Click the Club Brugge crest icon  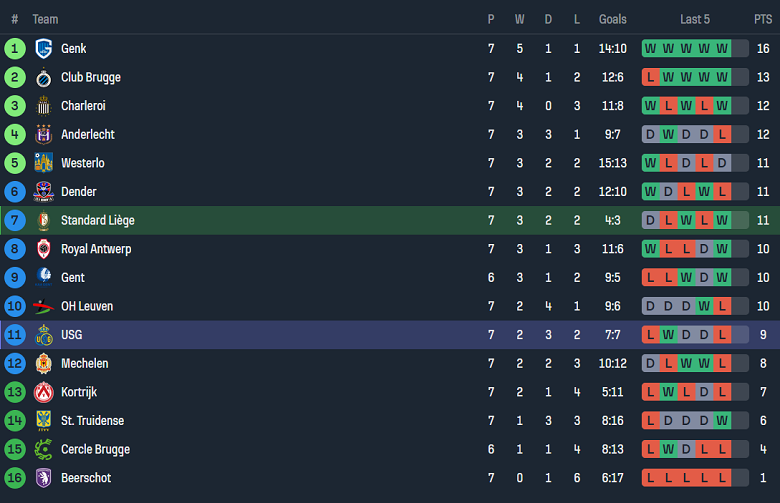click(x=43, y=78)
